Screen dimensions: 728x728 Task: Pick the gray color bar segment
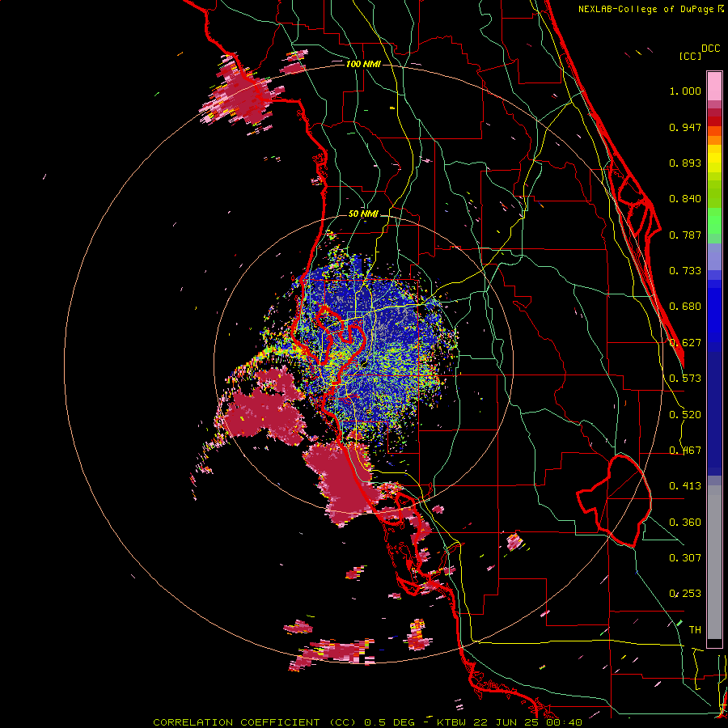714,562
